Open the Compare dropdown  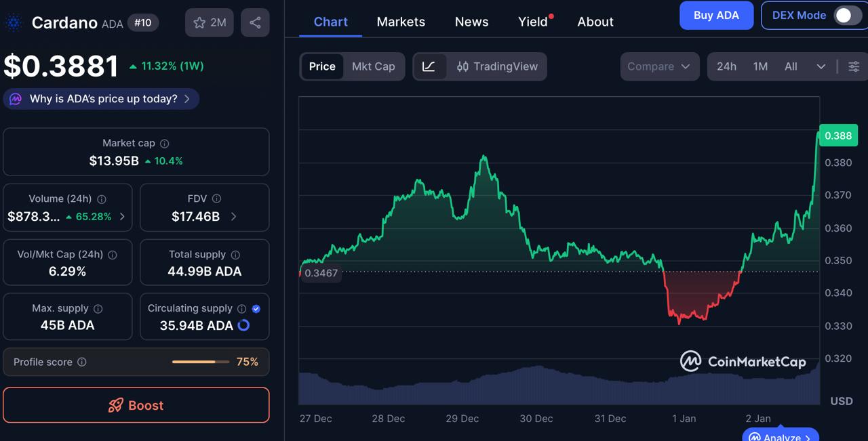tap(658, 66)
